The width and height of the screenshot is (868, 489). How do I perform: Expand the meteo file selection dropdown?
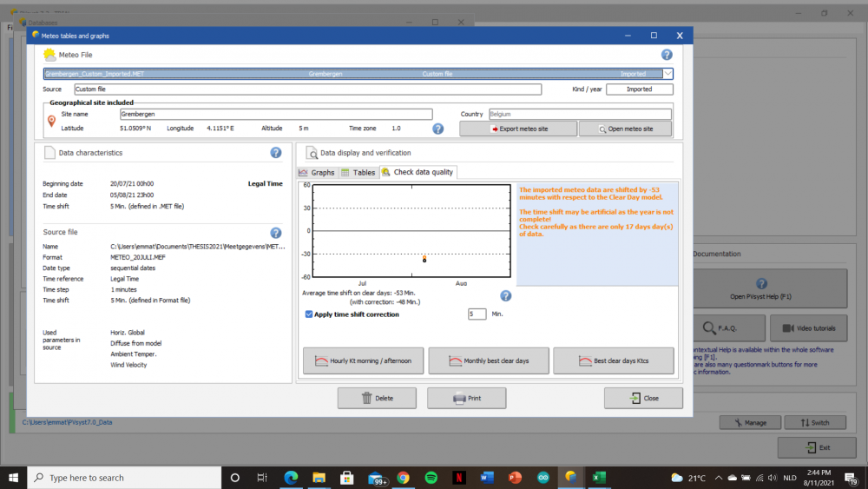[667, 74]
